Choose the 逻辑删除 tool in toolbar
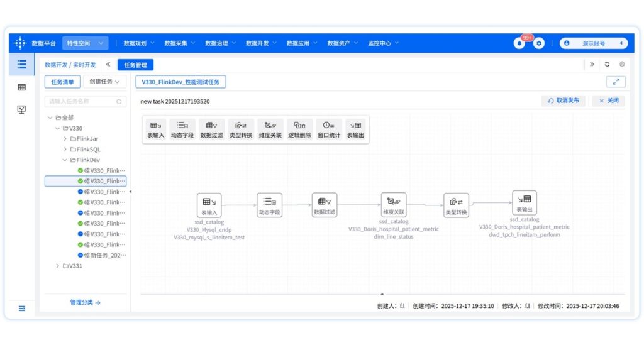 pyautogui.click(x=299, y=129)
